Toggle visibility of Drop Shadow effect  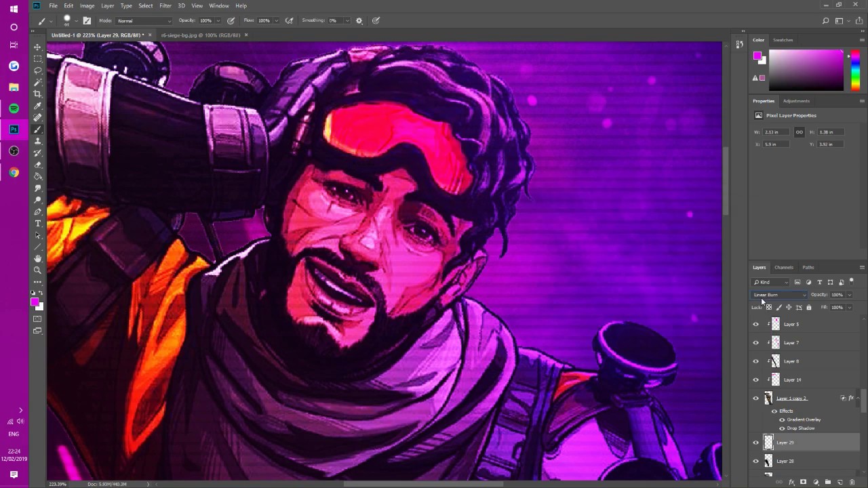click(x=782, y=428)
